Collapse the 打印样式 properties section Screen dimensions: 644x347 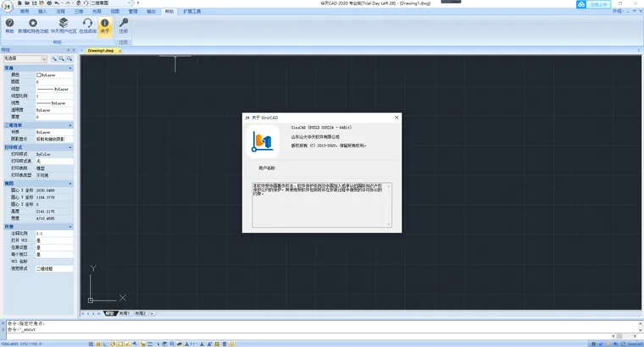point(70,147)
